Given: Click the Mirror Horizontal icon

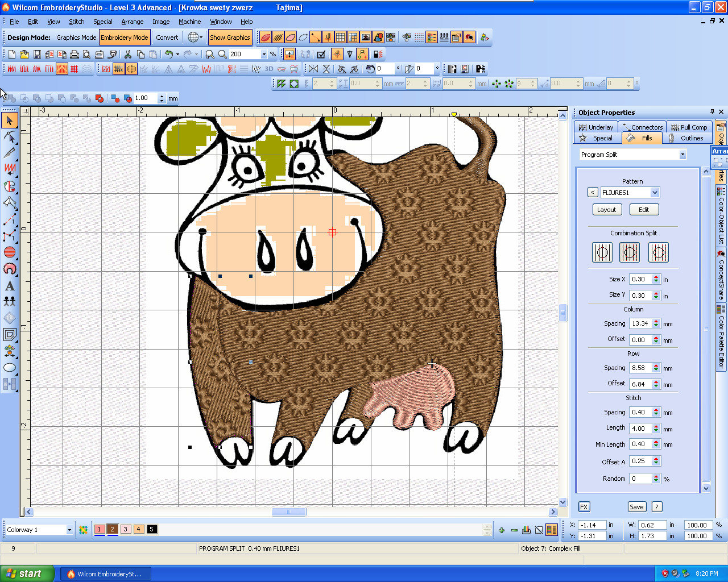Looking at the screenshot, I should pos(313,69).
